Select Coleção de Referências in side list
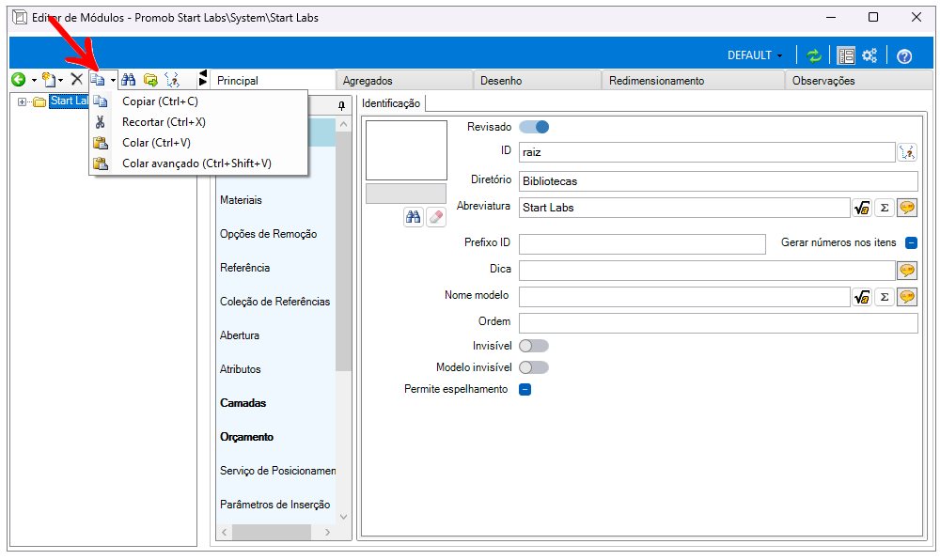 [274, 302]
